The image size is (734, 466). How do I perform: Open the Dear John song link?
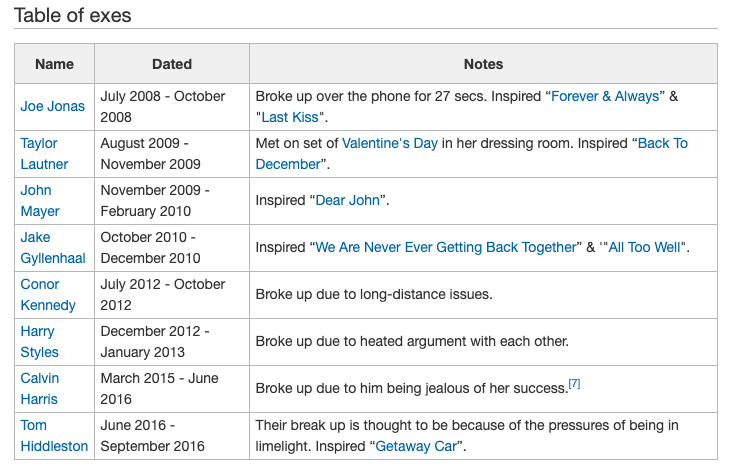coord(347,200)
